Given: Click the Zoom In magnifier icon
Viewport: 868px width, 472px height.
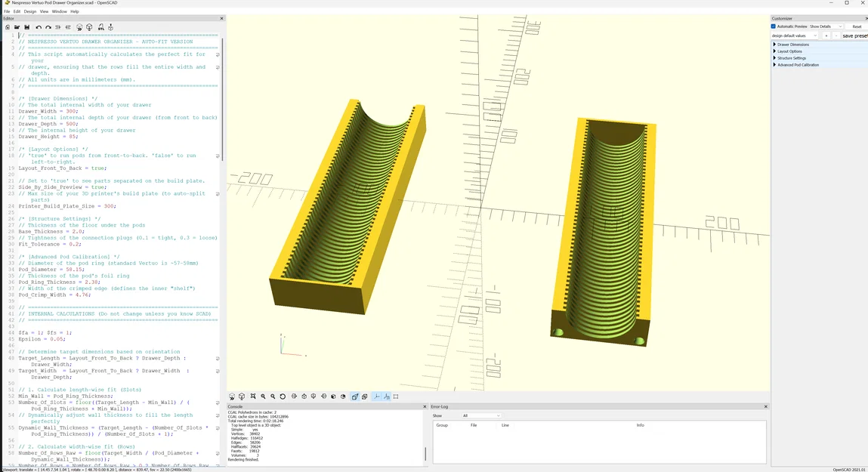Looking at the screenshot, I should pyautogui.click(x=263, y=396).
